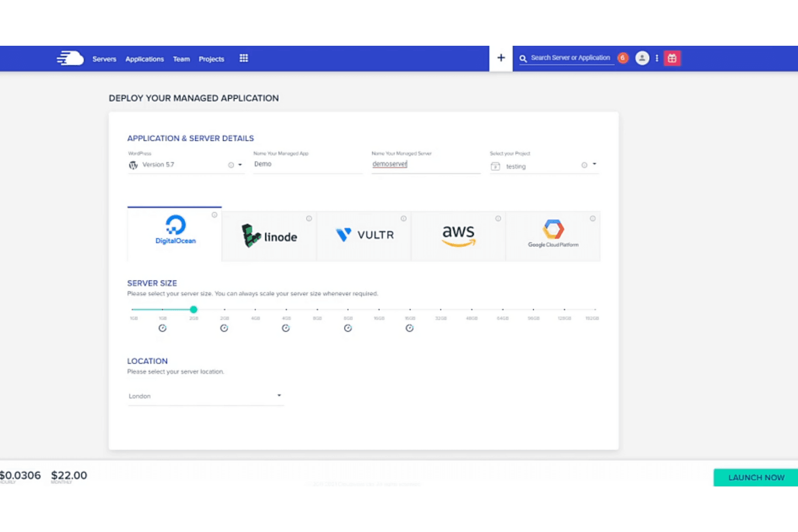Image resolution: width=798 pixels, height=532 pixels.
Task: Set server size slider to 96GB
Action: (x=533, y=309)
